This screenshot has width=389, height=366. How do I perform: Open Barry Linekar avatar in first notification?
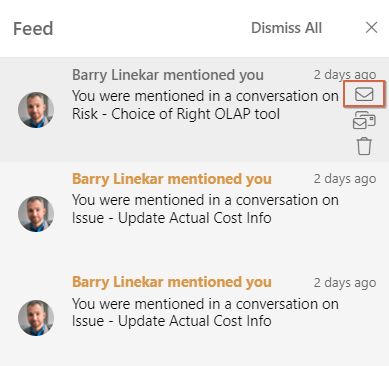pos(36,110)
